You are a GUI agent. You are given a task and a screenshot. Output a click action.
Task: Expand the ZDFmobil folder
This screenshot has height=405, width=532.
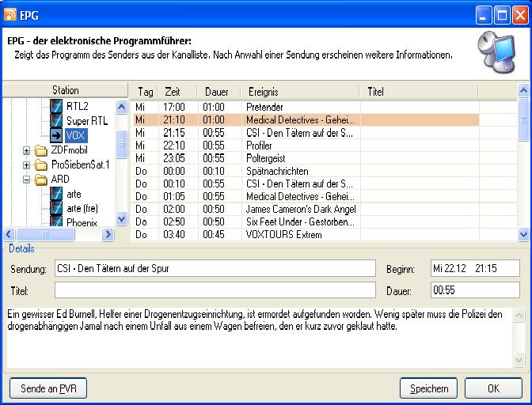pyautogui.click(x=26, y=150)
